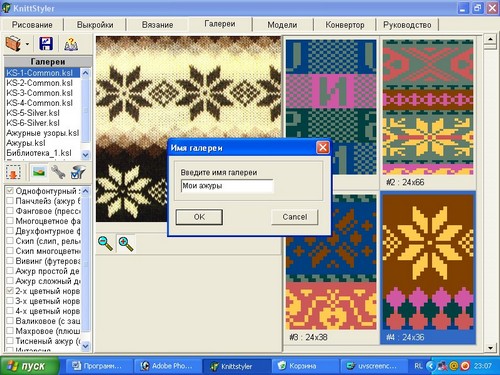Confirm gallery name with OK button
The width and height of the screenshot is (500, 375).
199,217
